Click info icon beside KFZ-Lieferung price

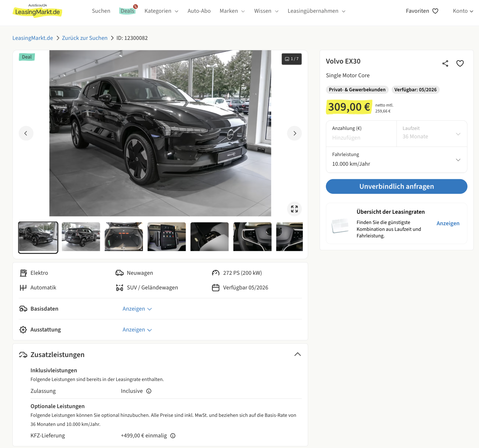coord(173,436)
